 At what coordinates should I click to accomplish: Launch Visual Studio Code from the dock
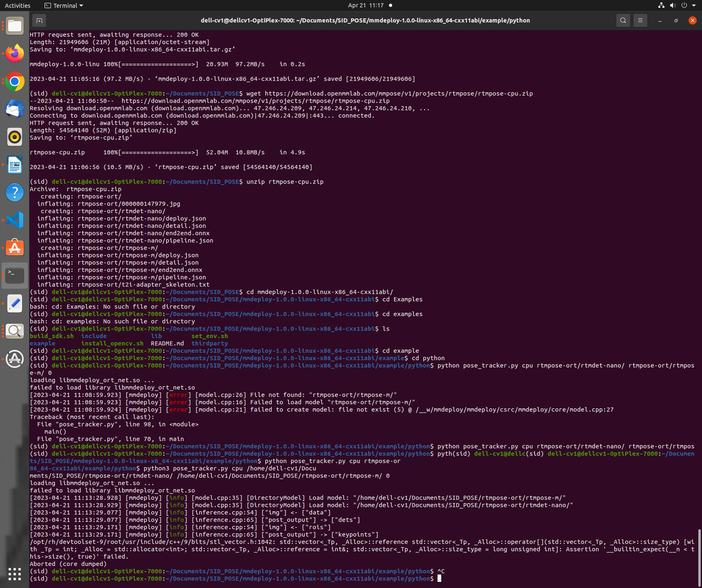click(15, 220)
